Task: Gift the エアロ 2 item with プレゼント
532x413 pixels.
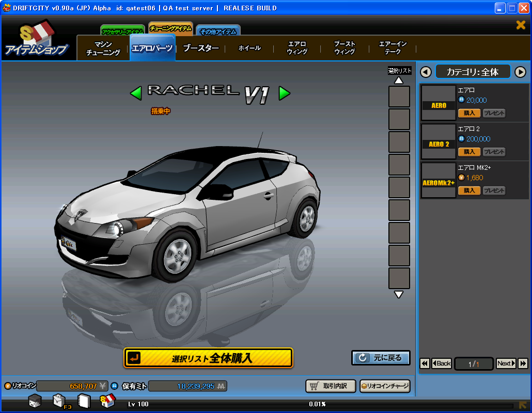Action: 494,152
